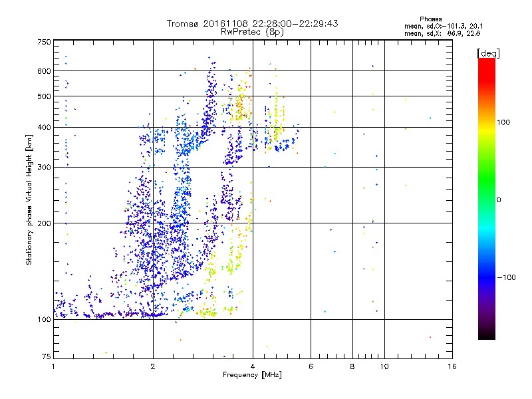Screen dimensions: 532x399
Task: Click the y-axis tick label '300'
Action: click(44, 168)
